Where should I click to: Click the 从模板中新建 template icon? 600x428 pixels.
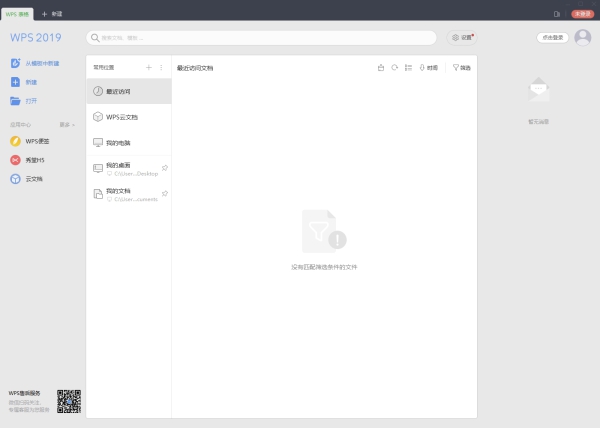pos(16,63)
